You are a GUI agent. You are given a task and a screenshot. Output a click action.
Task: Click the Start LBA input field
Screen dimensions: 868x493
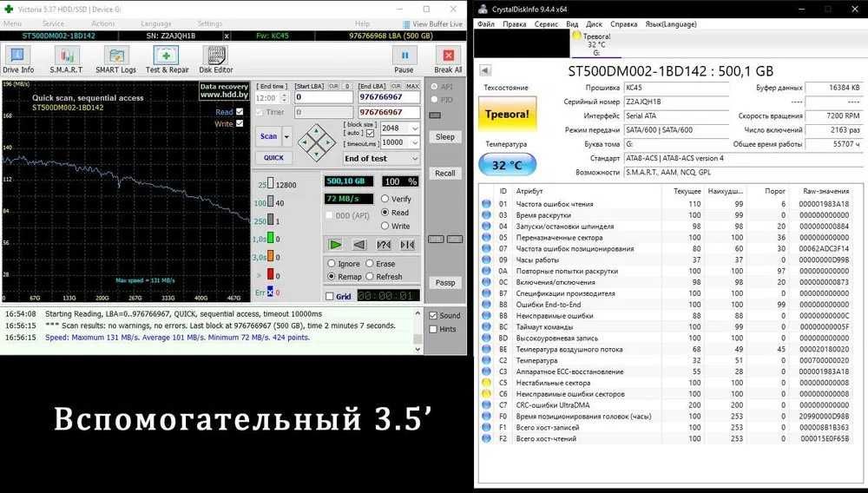tap(323, 97)
